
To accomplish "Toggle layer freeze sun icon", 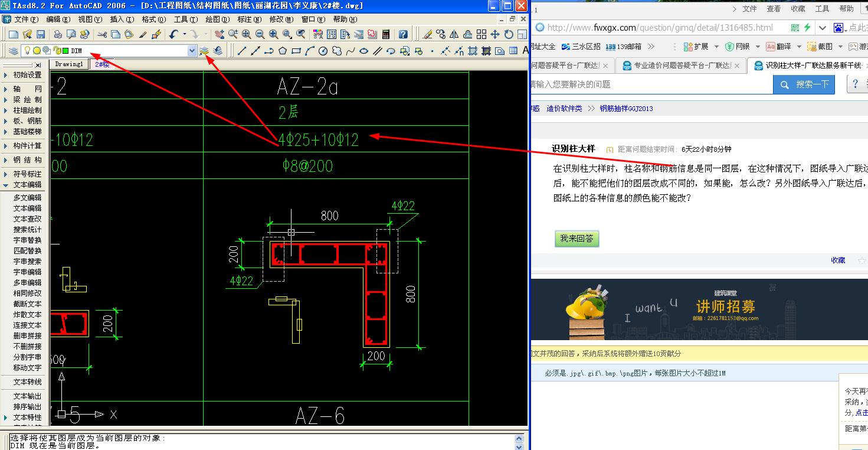I will click(x=37, y=51).
